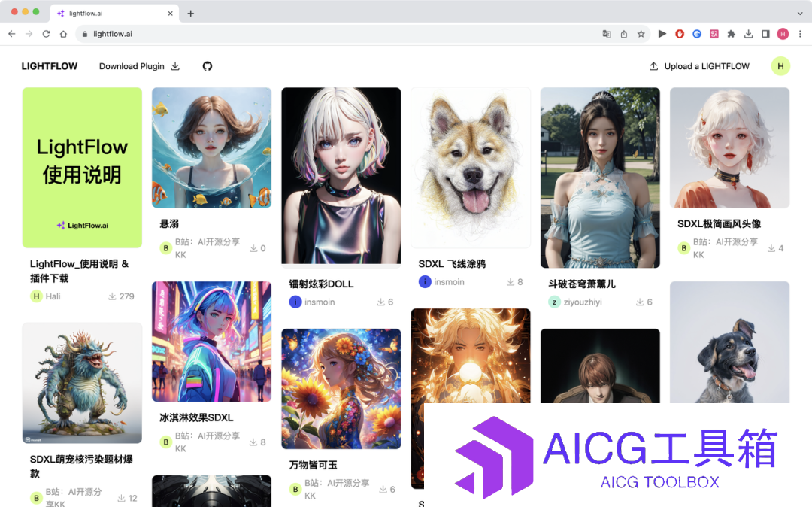Image resolution: width=812 pixels, height=507 pixels.
Task: Click download icon on SDXL极简画风头像 card
Action: click(771, 248)
